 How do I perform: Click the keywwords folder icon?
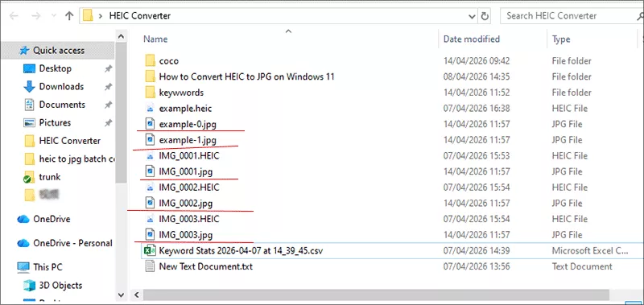tap(151, 93)
